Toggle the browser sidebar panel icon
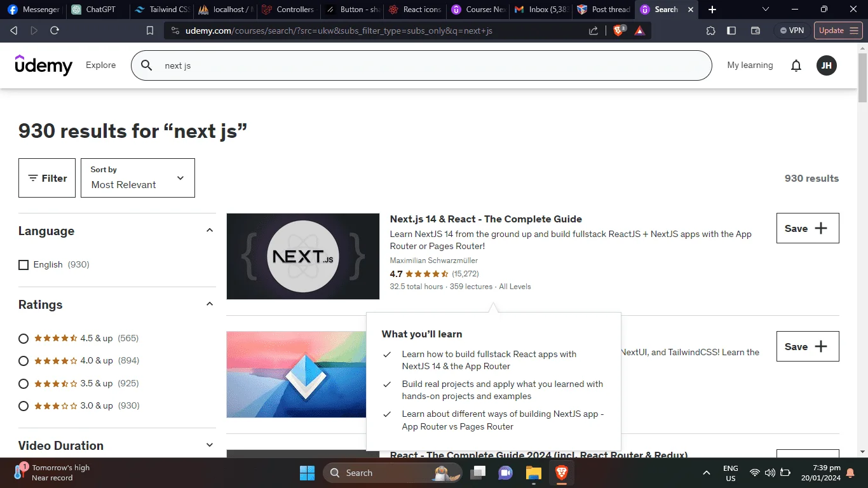Screen dimensions: 868x488 [x=731, y=30]
